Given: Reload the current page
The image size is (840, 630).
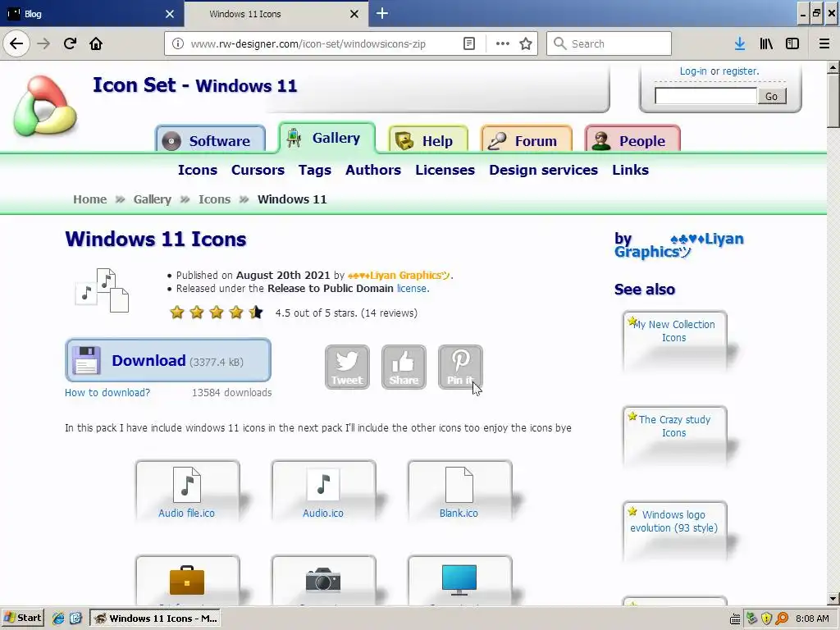Looking at the screenshot, I should [x=70, y=43].
